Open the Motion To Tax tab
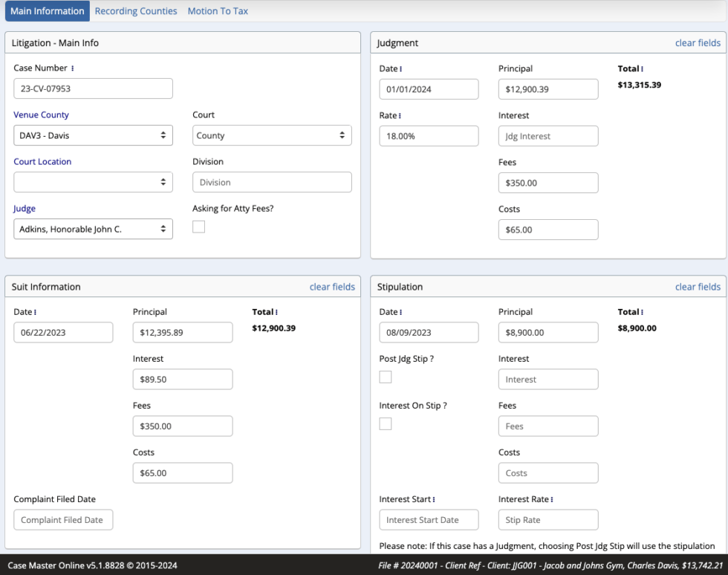Screen dimensions: 728x575 click(218, 10)
